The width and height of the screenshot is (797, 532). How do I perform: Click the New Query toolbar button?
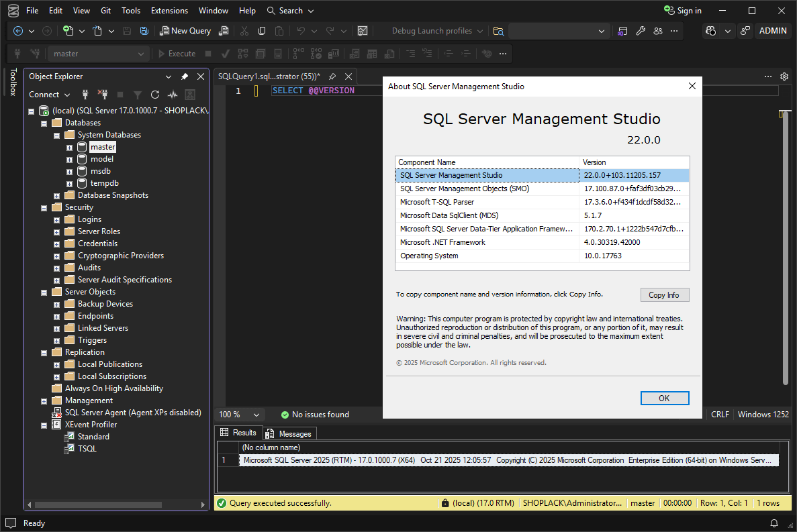point(185,31)
